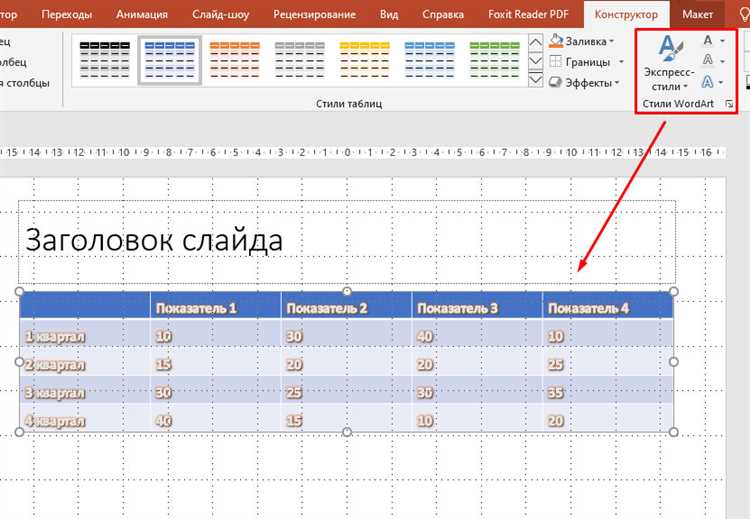
Task: Apply the orange table style thumbnail
Action: (234, 60)
